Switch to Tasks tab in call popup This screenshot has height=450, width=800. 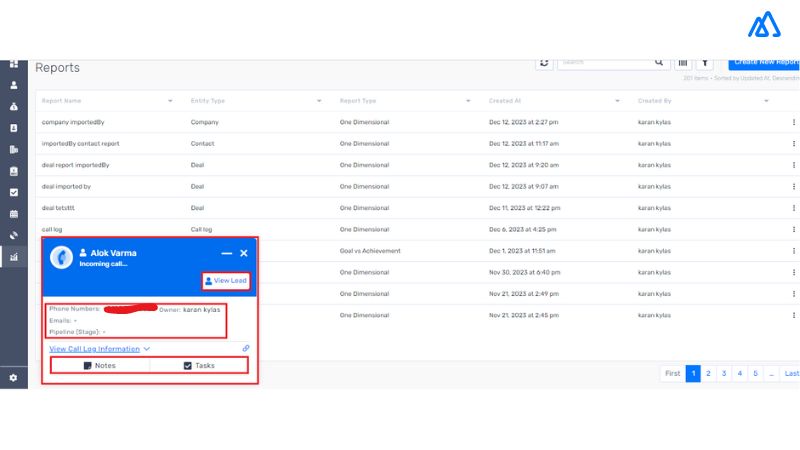pos(199,366)
